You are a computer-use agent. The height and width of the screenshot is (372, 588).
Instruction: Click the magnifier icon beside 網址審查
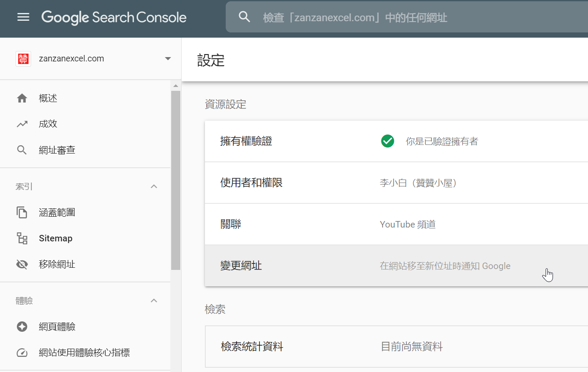(x=22, y=151)
